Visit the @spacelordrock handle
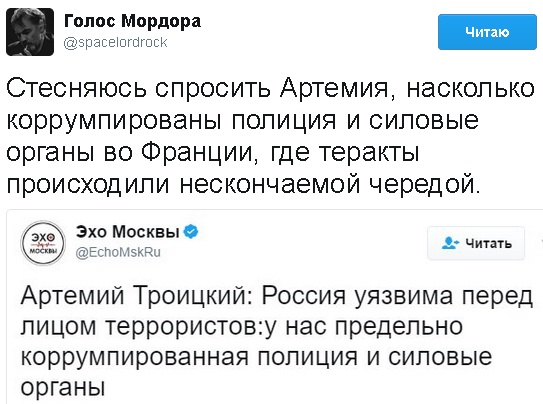Image resolution: width=543 pixels, height=404 pixels. point(116,43)
